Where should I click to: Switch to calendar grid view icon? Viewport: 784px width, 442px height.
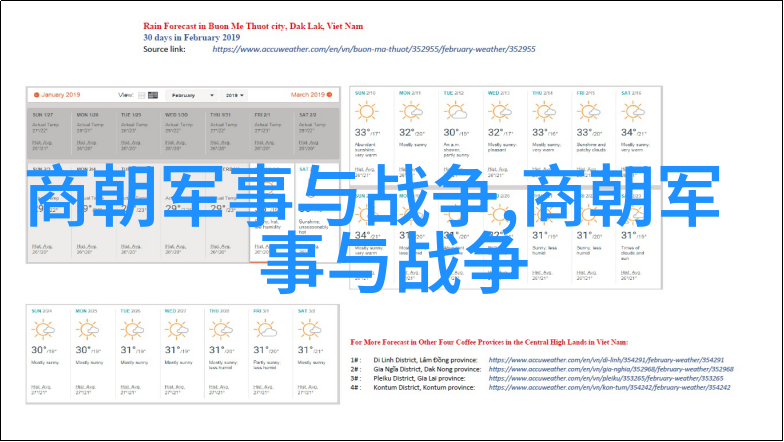(153, 95)
